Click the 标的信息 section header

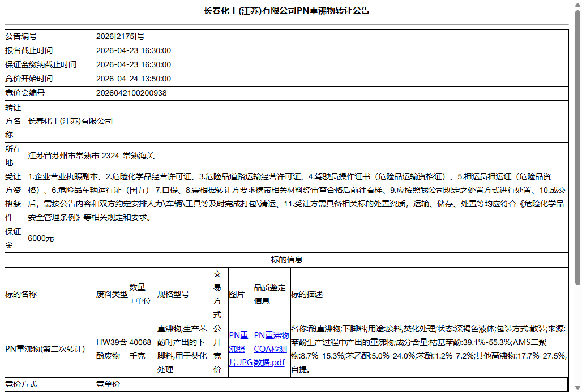pos(286,260)
